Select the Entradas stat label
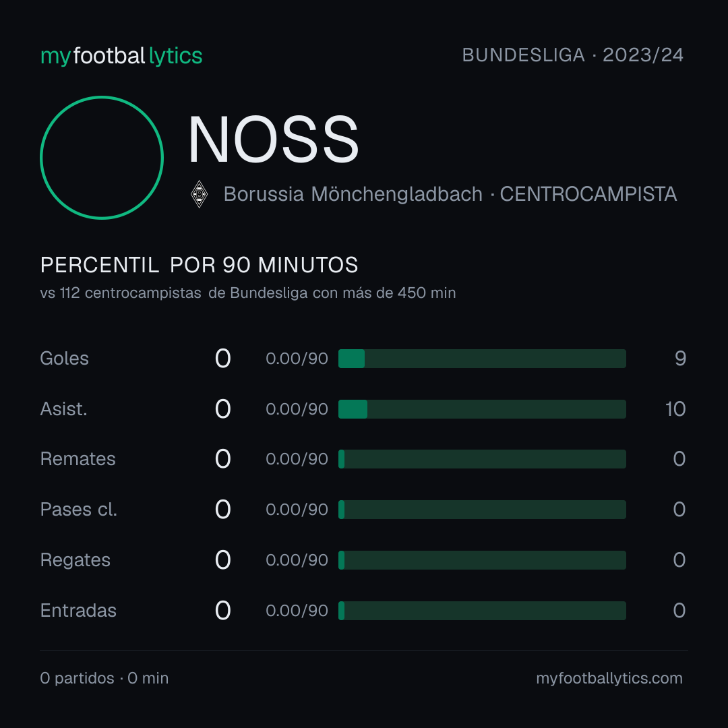Image resolution: width=728 pixels, height=728 pixels. click(x=78, y=611)
